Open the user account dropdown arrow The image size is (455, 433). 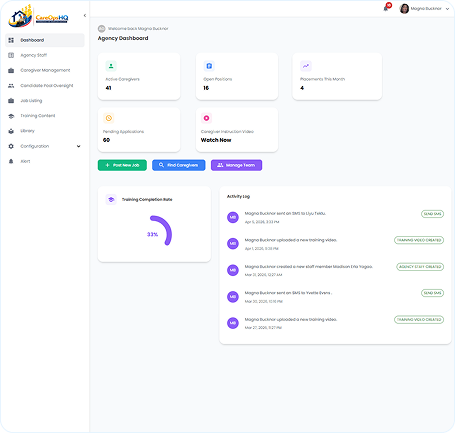(447, 9)
